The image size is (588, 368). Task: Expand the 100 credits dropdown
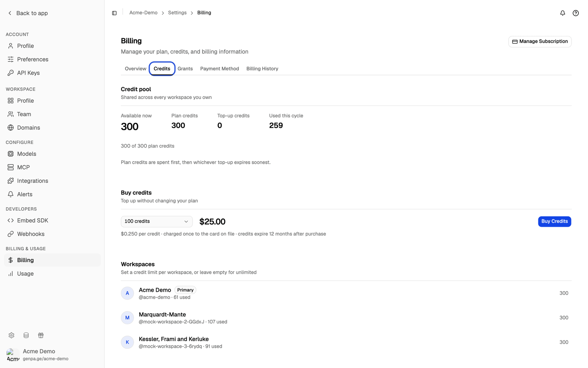tap(157, 222)
